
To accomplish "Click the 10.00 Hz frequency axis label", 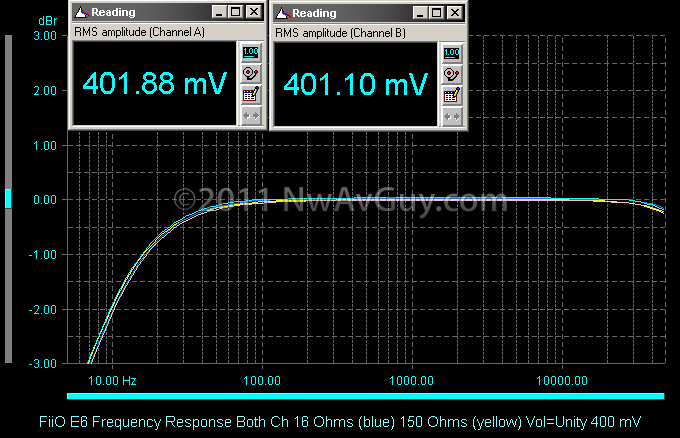I will (112, 381).
